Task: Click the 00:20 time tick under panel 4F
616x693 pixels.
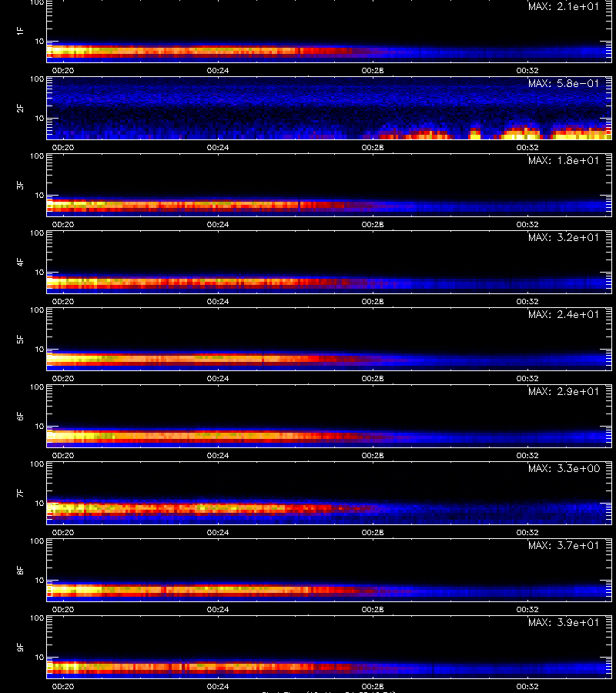Action: tap(63, 301)
